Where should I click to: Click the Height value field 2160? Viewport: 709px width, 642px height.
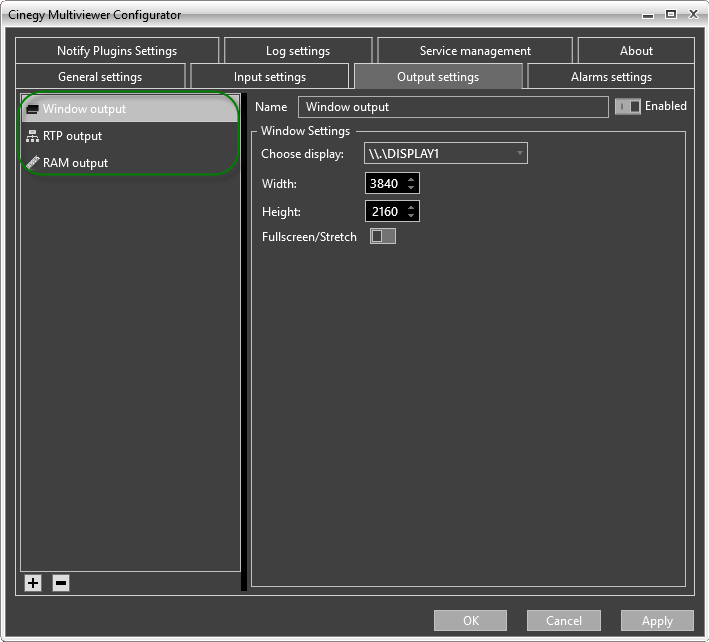384,211
